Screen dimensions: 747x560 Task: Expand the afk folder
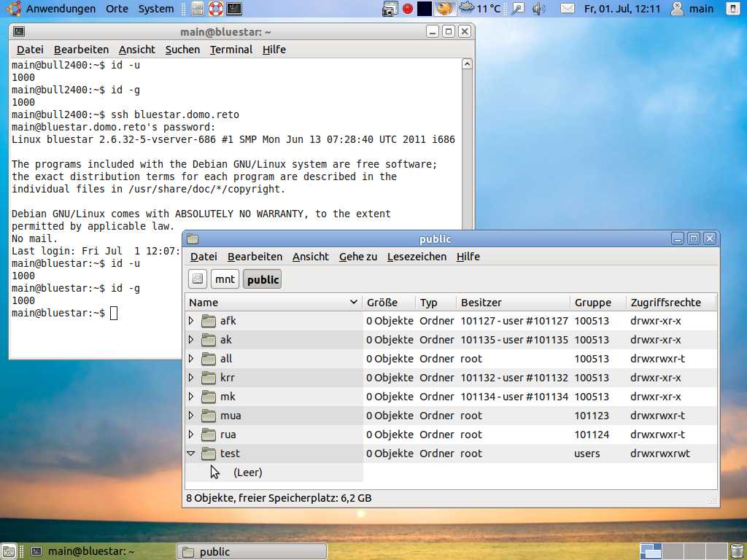(x=191, y=321)
